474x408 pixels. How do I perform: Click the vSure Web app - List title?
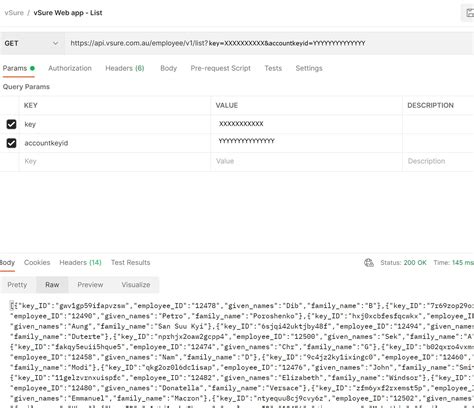point(68,13)
